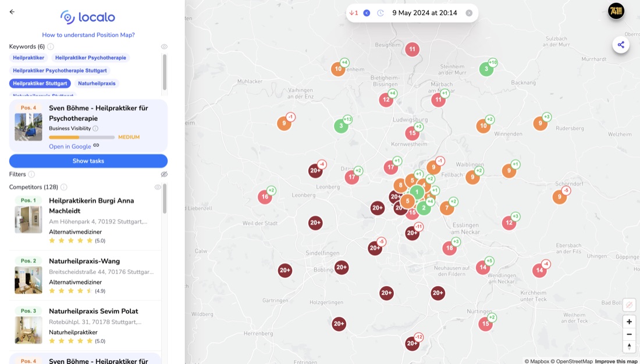The image size is (640, 364).
Task: Toggle competitors visibility eye icon
Action: tap(158, 187)
